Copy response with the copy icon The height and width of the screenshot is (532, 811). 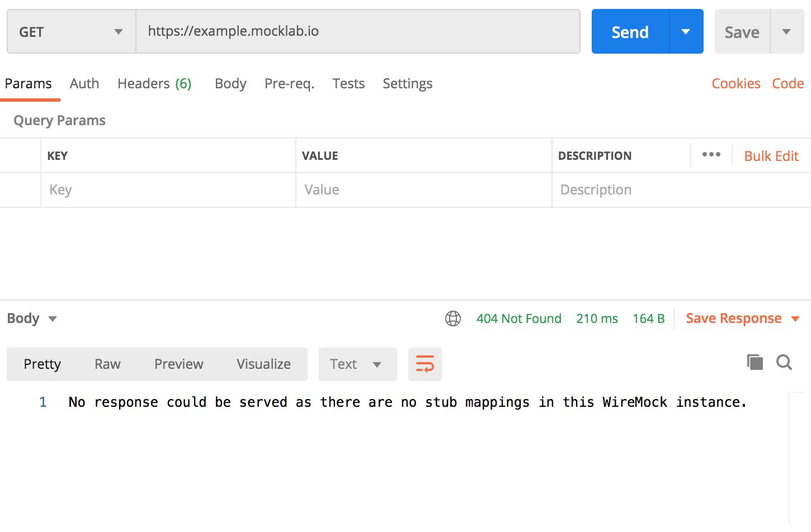click(755, 362)
